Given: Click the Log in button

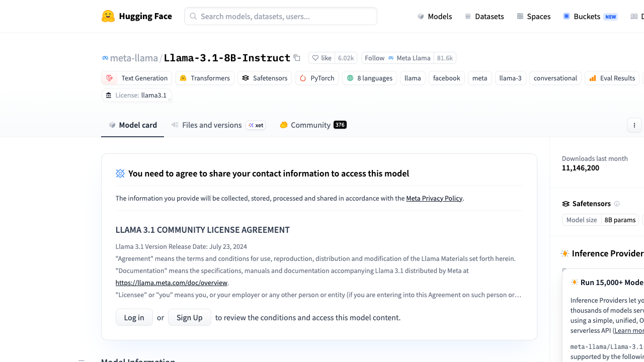Looking at the screenshot, I should pos(134,317).
